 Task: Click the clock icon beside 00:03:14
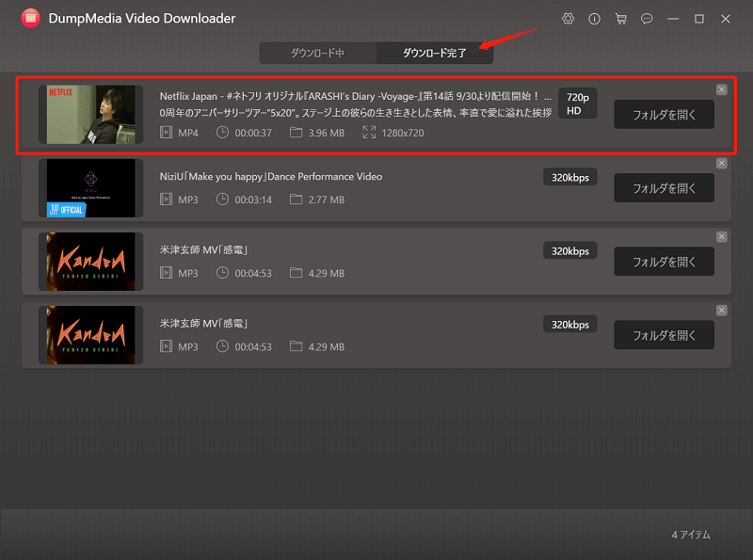click(x=222, y=199)
